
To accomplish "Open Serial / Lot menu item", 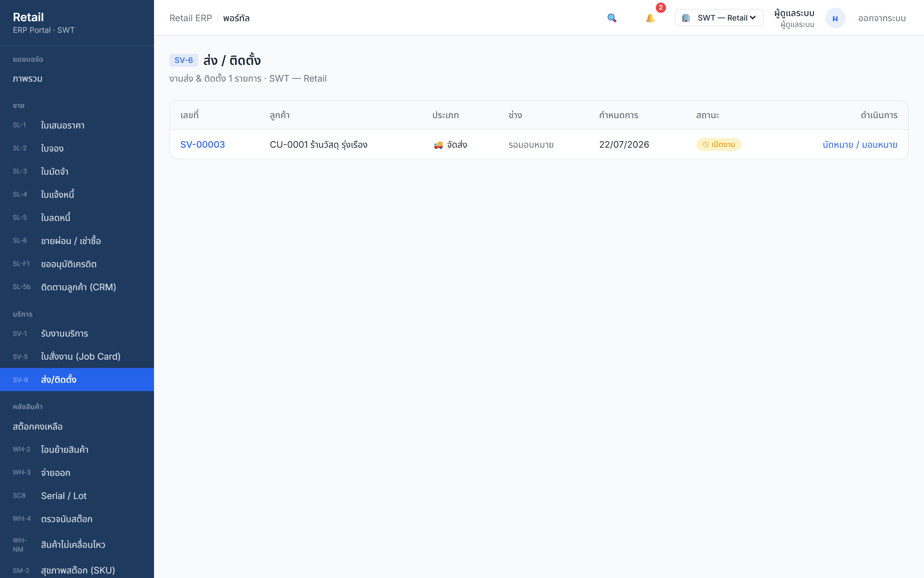I will [x=77, y=496].
